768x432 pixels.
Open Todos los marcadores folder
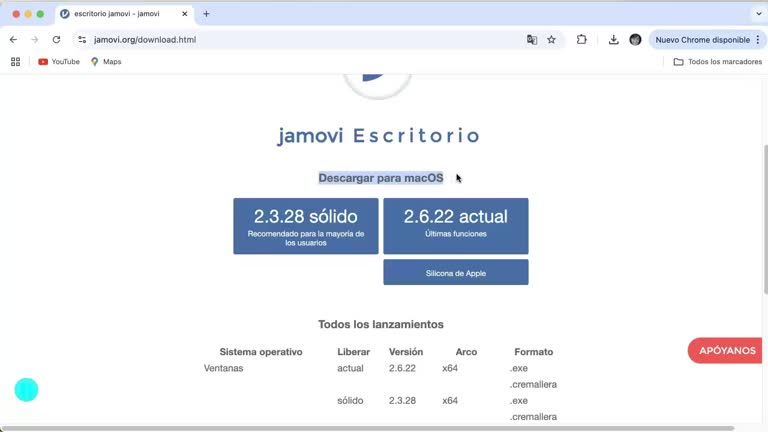pos(718,62)
